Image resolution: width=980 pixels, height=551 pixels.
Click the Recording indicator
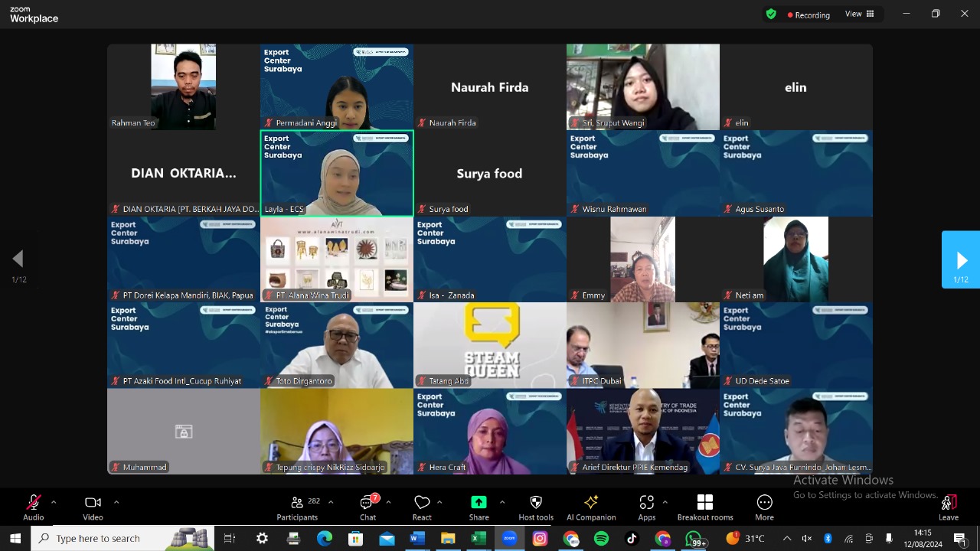809,15
